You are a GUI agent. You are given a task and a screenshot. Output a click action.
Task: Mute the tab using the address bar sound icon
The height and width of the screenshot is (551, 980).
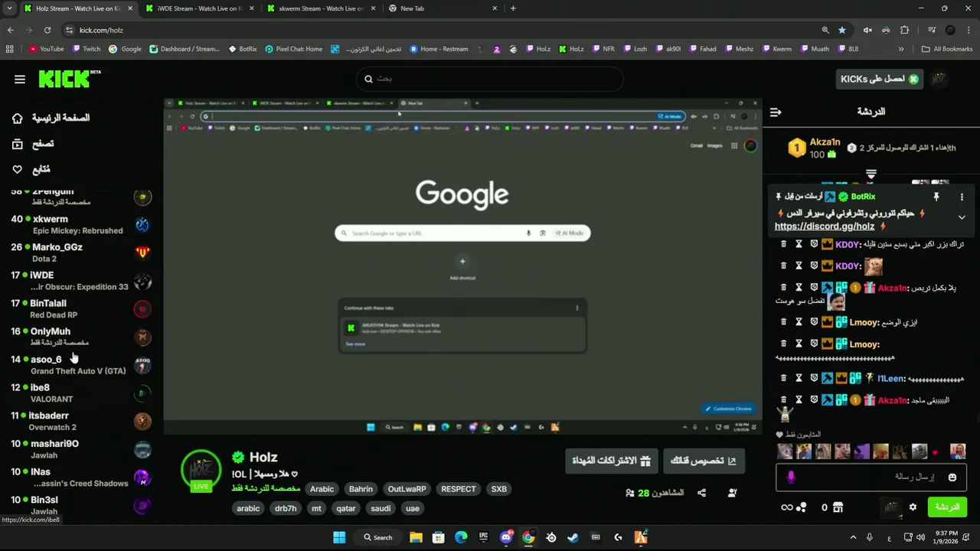[867, 30]
